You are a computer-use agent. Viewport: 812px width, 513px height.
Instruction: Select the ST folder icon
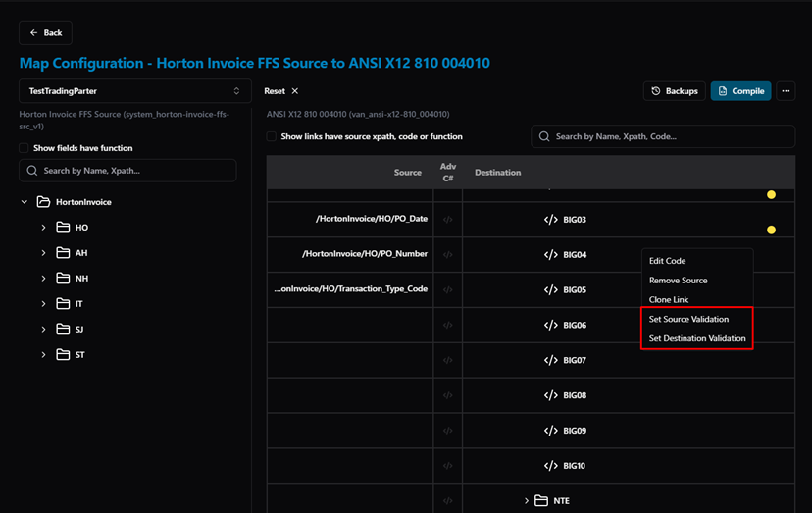(63, 355)
